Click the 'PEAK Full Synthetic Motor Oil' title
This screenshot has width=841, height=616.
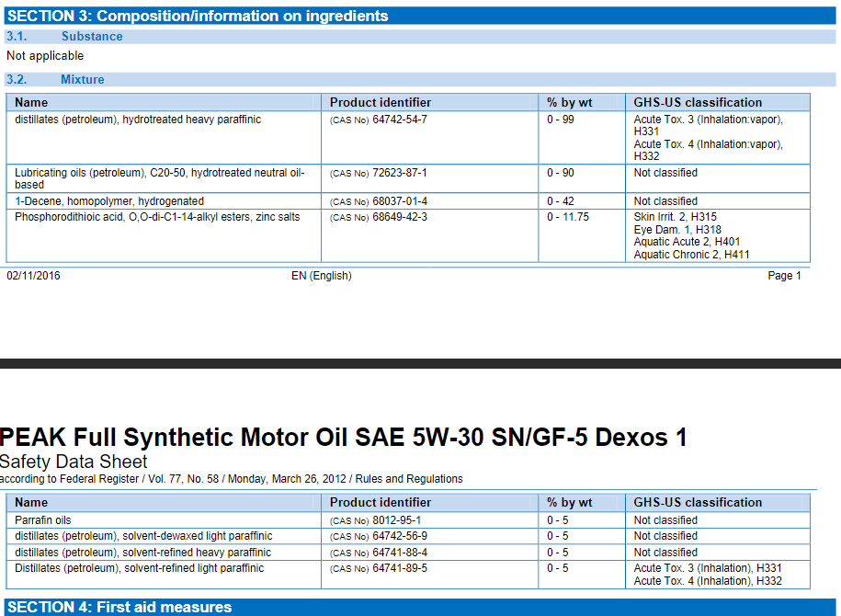343,438
